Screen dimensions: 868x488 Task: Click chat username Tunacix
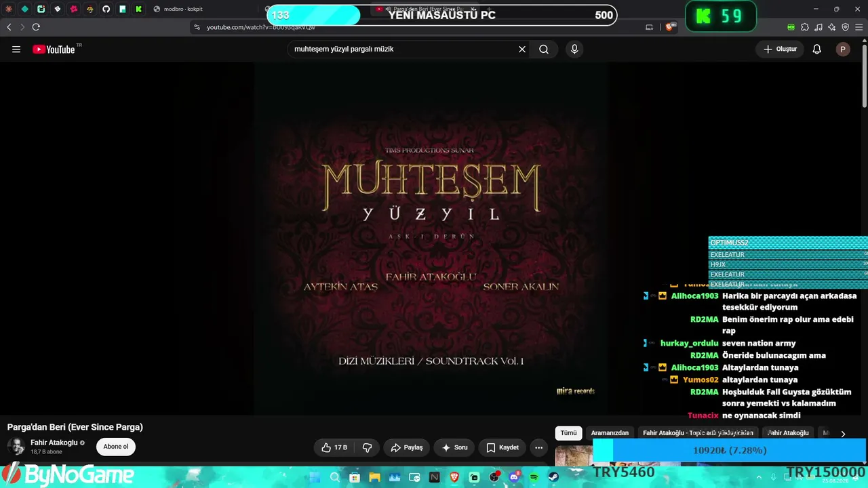[x=703, y=415]
